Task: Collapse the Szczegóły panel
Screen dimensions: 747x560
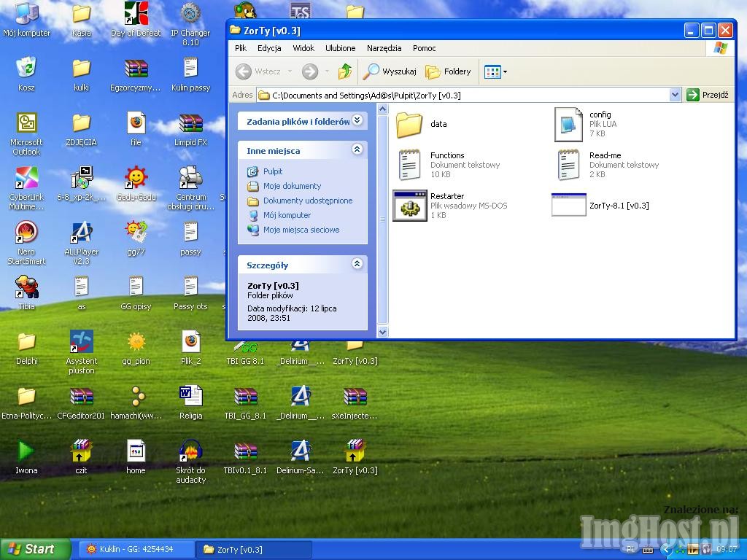Action: coord(357,264)
